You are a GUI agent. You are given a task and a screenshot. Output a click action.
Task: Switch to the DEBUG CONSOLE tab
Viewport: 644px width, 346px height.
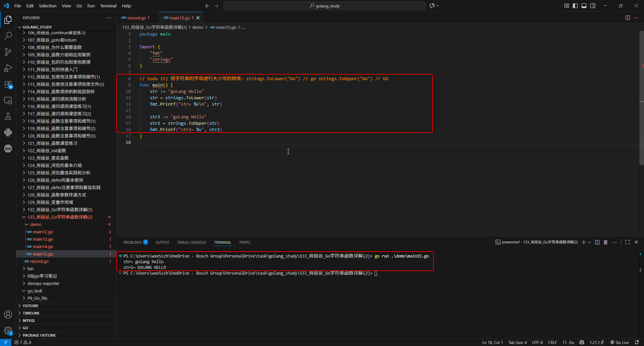(192, 242)
